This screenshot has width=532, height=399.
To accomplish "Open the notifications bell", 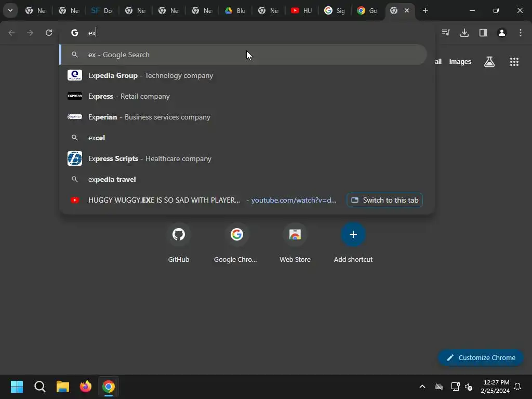I will tap(517, 387).
